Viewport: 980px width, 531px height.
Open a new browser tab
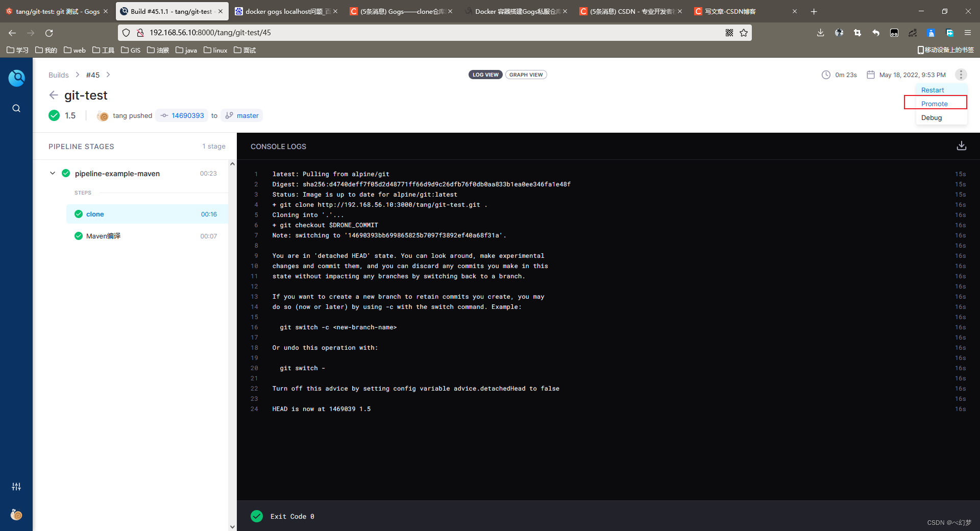tap(814, 11)
